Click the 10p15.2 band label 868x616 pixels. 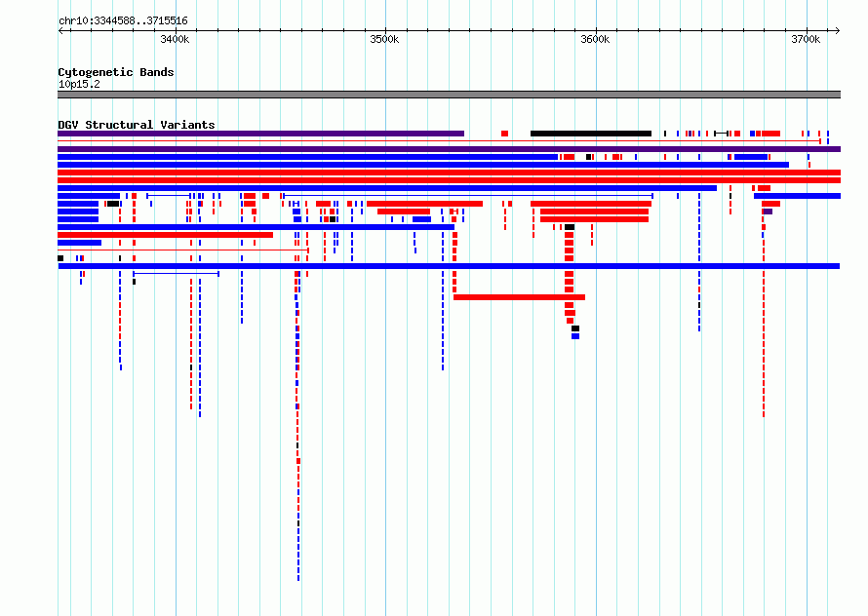point(79,84)
